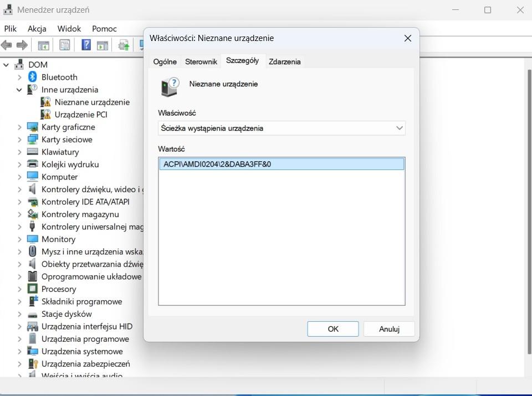Click the update driver toolbar icon
The image size is (532, 396).
(x=124, y=45)
